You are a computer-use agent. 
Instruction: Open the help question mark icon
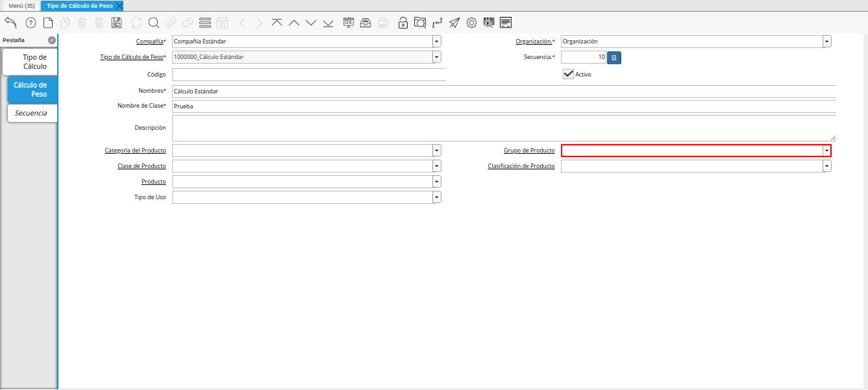(31, 23)
